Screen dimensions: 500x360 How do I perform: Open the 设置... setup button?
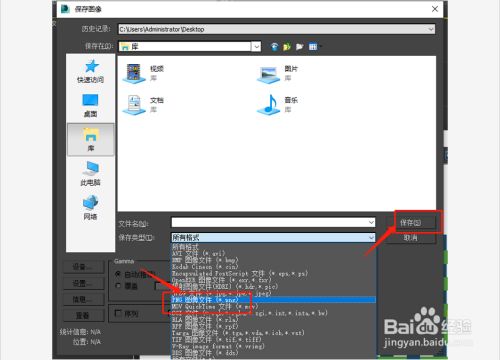point(84,283)
